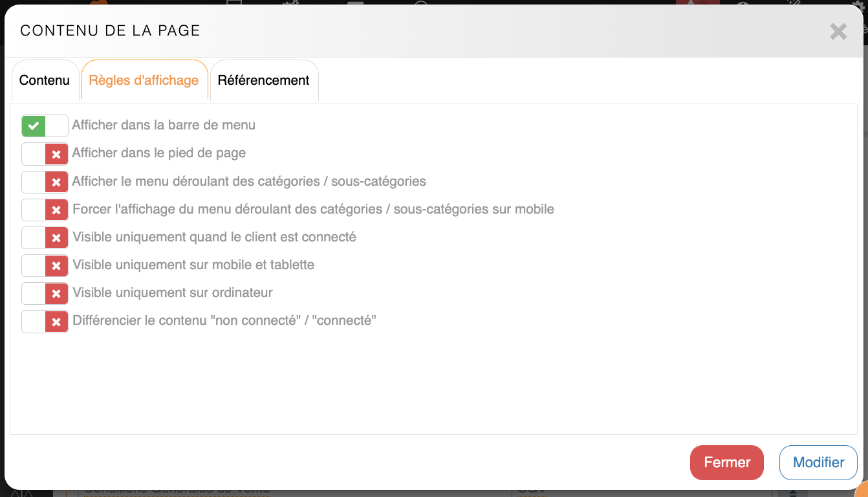Viewport: 868px width, 497px height.
Task: Toggle the 'Visible uniquement sur mobile et tablette' switch
Action: click(45, 265)
